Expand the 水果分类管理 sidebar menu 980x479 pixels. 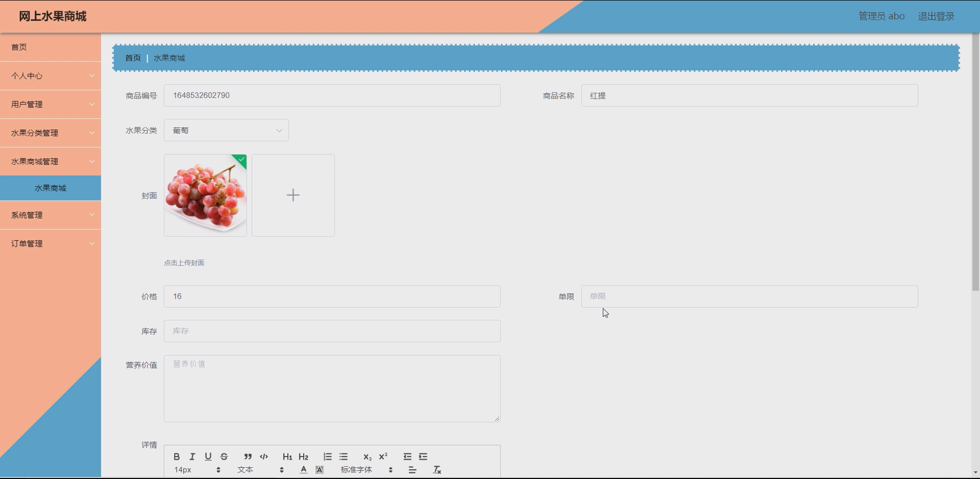coord(50,133)
